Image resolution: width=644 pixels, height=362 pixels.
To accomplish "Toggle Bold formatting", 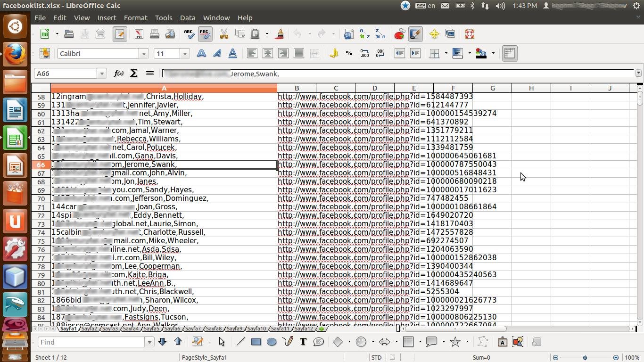I will (x=201, y=54).
